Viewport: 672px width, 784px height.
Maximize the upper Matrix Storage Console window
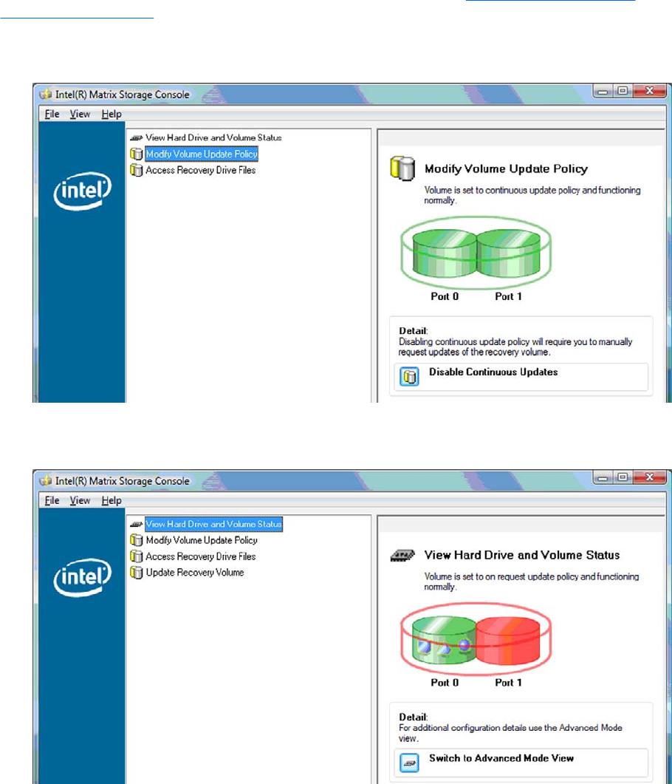(x=623, y=91)
